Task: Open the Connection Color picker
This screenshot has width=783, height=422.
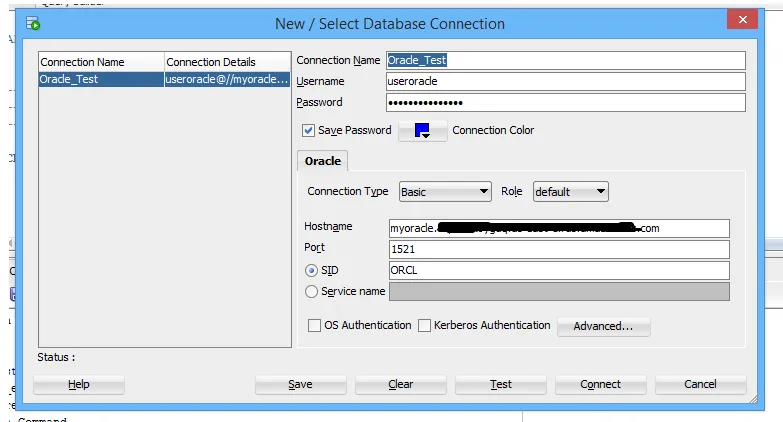Action: pos(422,131)
